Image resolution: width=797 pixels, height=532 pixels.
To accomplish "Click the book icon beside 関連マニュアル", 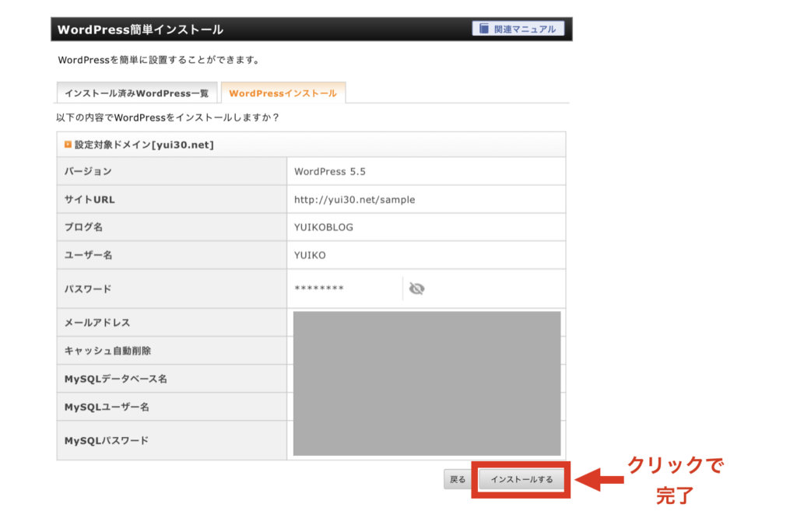I will click(x=484, y=29).
